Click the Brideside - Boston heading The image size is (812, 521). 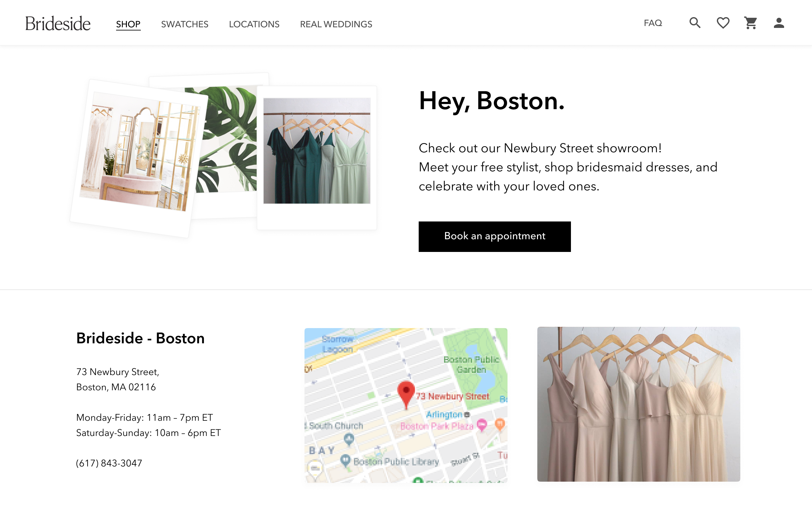140,338
